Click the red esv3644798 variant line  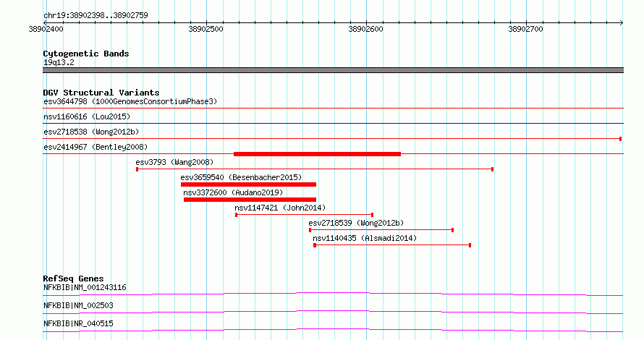pyautogui.click(x=333, y=108)
